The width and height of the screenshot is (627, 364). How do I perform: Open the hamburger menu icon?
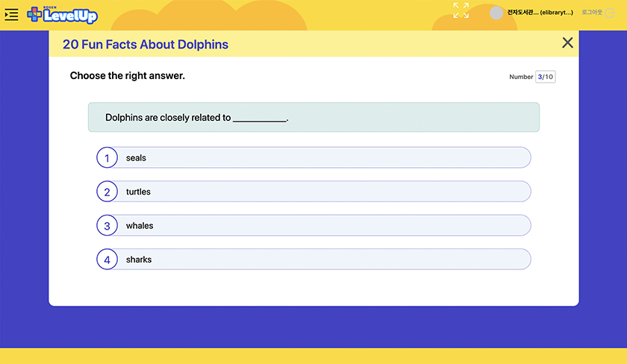tap(11, 14)
